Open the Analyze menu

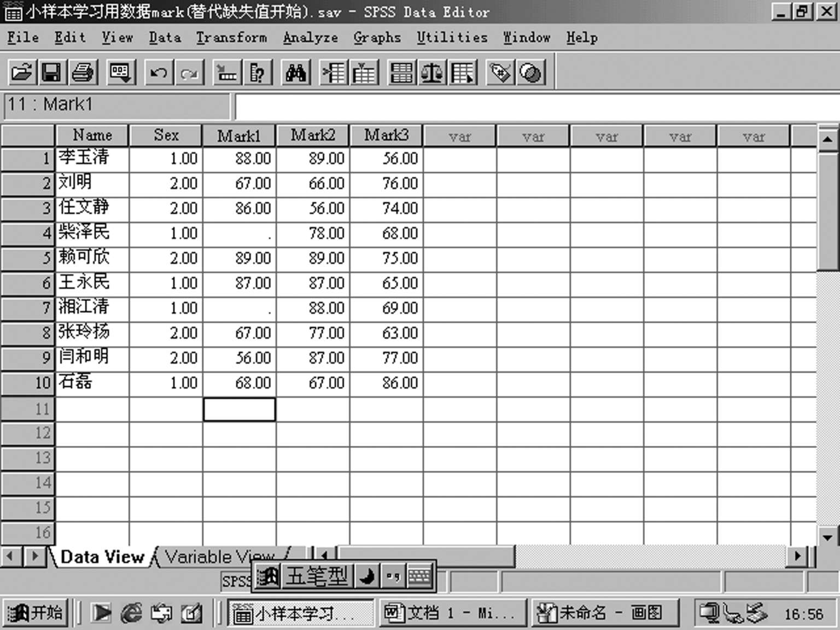tap(310, 37)
